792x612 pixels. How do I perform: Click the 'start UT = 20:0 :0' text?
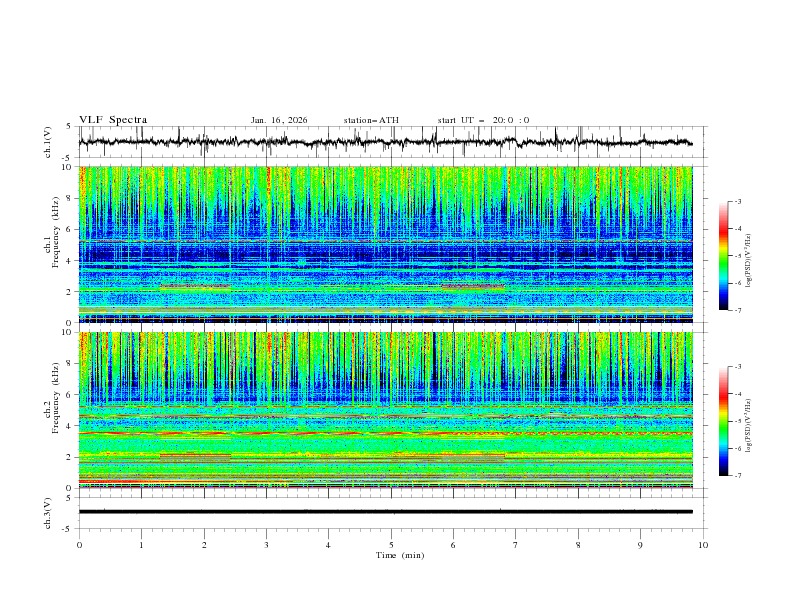tap(483, 120)
